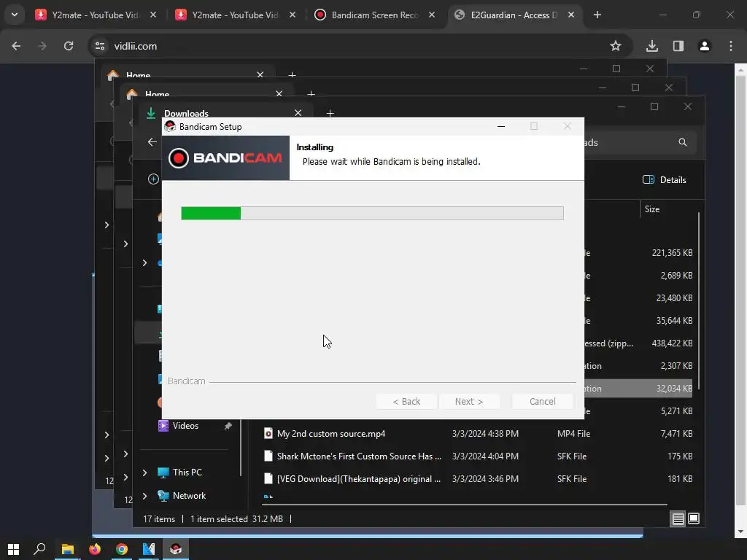Click the Next button in Bandicam Setup
This screenshot has width=747, height=560.
pyautogui.click(x=469, y=402)
